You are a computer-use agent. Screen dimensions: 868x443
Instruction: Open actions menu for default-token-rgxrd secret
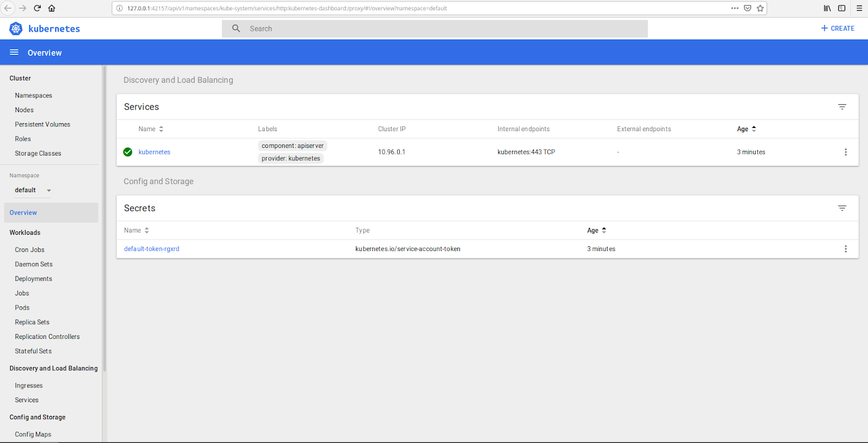pos(845,249)
